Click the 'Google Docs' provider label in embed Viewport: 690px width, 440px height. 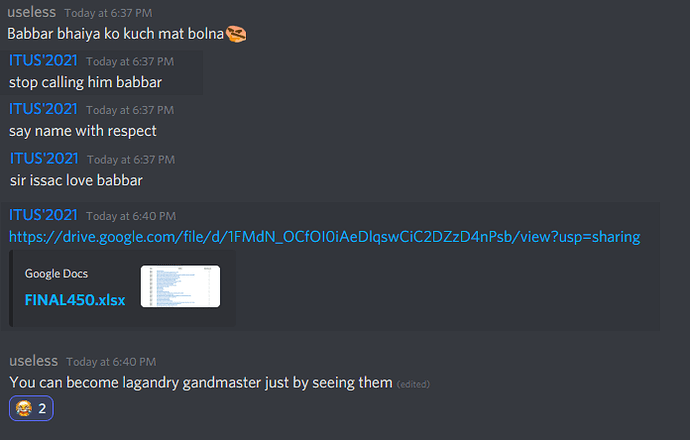[x=56, y=274]
